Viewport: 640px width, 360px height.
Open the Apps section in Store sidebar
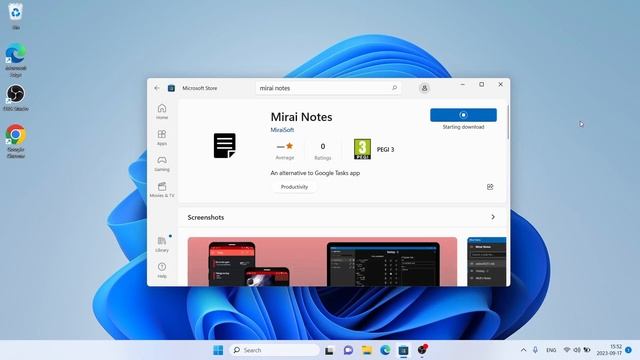(x=162, y=138)
